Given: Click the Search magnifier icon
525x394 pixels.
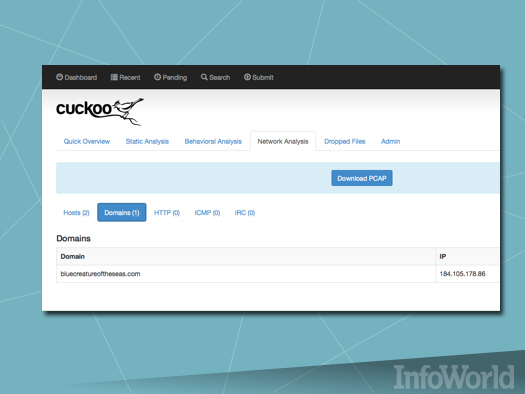Looking at the screenshot, I should (204, 77).
